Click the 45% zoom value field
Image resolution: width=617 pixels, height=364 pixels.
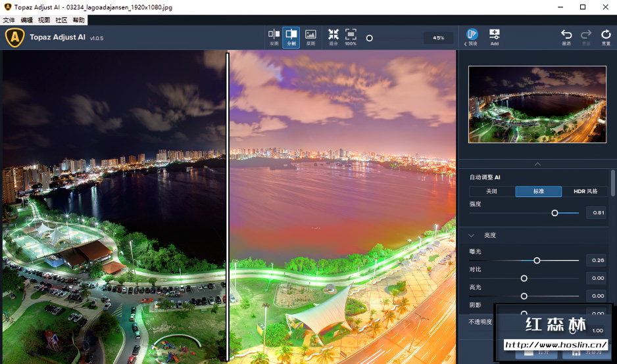(438, 37)
